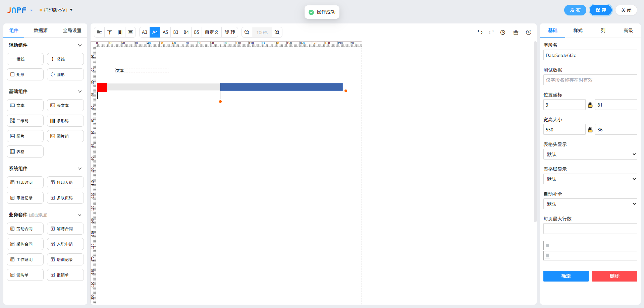Click the top align toolbar icon
Image resolution: width=644 pixels, height=308 pixels.
tap(110, 32)
